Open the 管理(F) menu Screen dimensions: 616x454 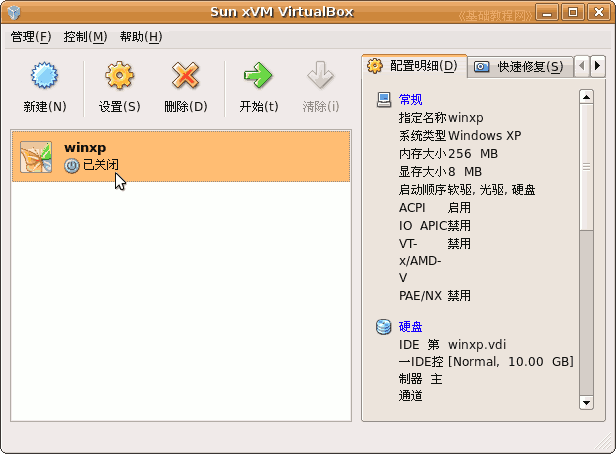coord(31,37)
